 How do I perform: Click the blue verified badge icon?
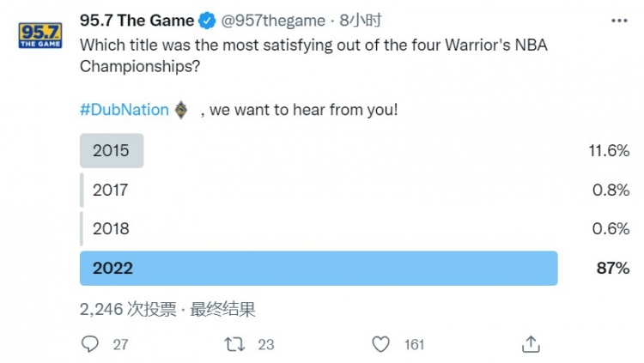207,20
